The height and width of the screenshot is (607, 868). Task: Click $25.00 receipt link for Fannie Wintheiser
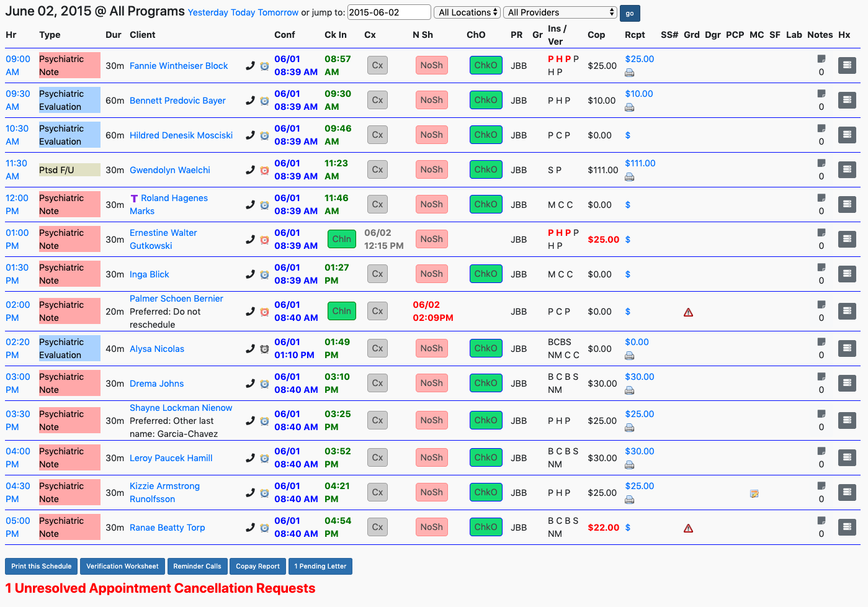coord(640,59)
